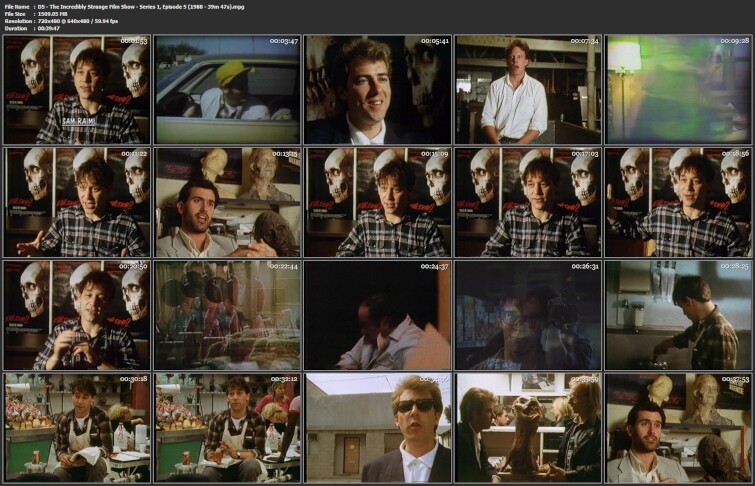Choose the dark frame stamped 00:24:37

tap(378, 315)
